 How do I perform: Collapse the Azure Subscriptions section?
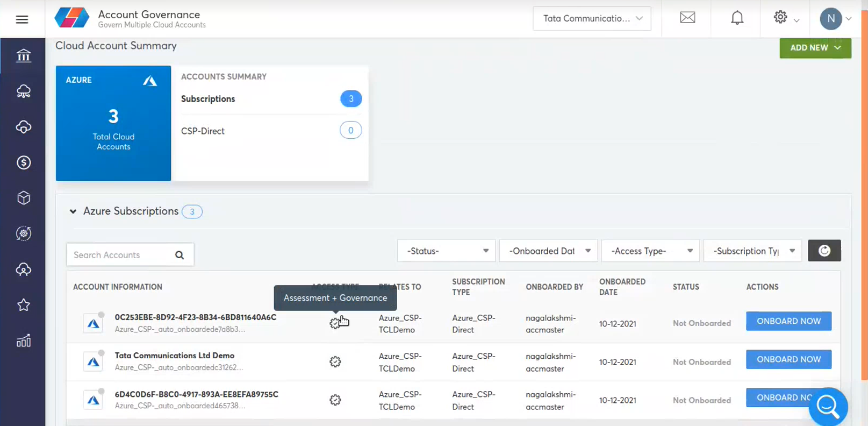pyautogui.click(x=73, y=211)
